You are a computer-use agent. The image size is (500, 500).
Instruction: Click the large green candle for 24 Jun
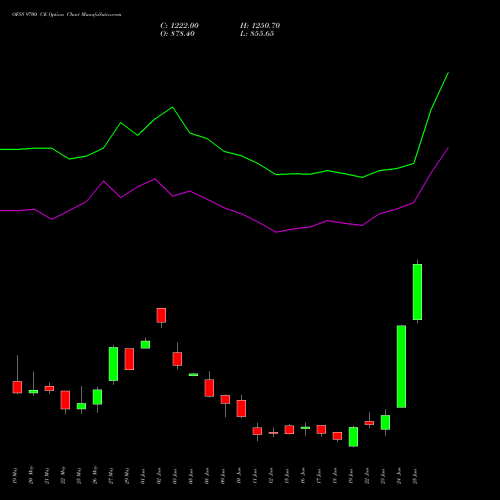pyautogui.click(x=401, y=366)
